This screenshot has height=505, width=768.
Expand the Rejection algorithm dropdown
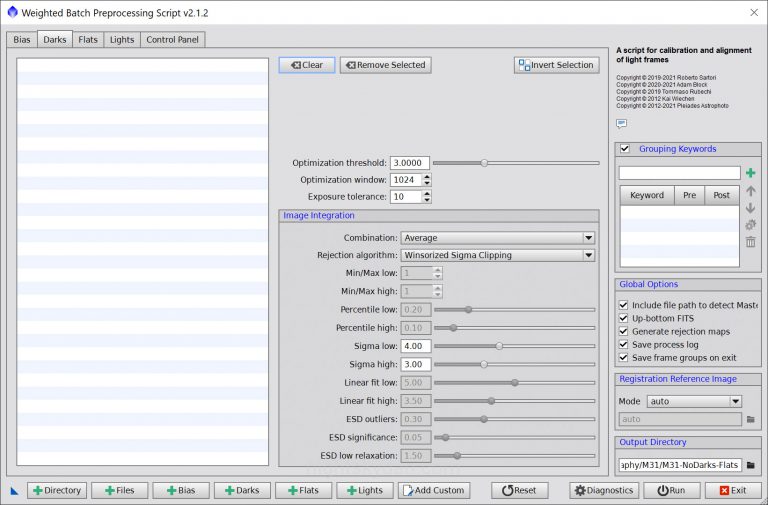pyautogui.click(x=497, y=255)
